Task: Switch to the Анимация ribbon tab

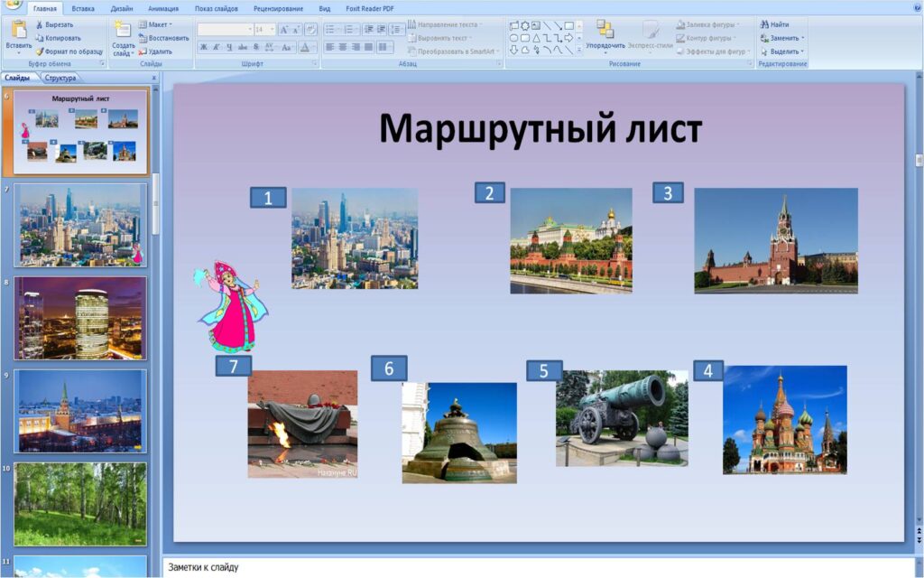Action: 163,8
